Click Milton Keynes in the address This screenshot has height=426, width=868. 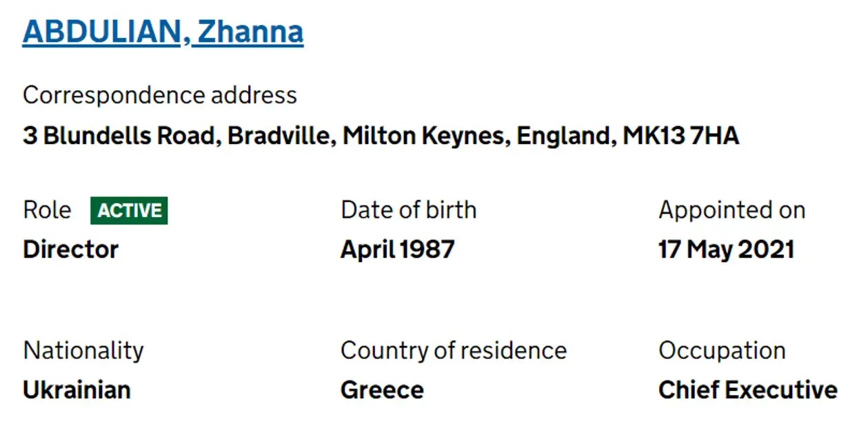pyautogui.click(x=425, y=136)
